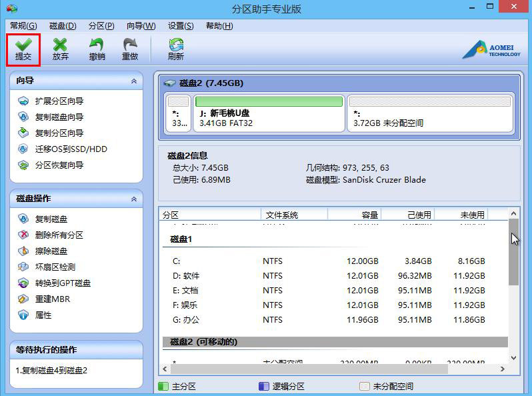Click the 复制磁盘向导 icon
This screenshot has height=396, width=532.
pos(23,117)
